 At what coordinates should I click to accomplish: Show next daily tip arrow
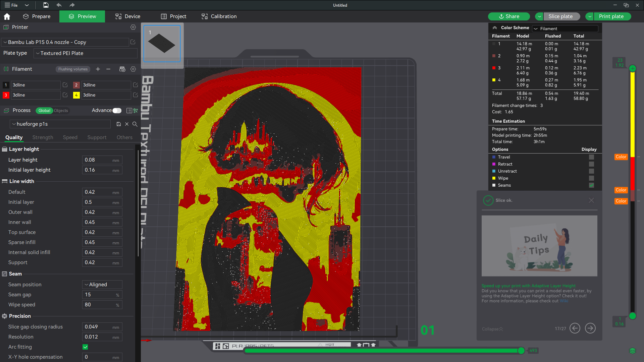[x=590, y=328]
